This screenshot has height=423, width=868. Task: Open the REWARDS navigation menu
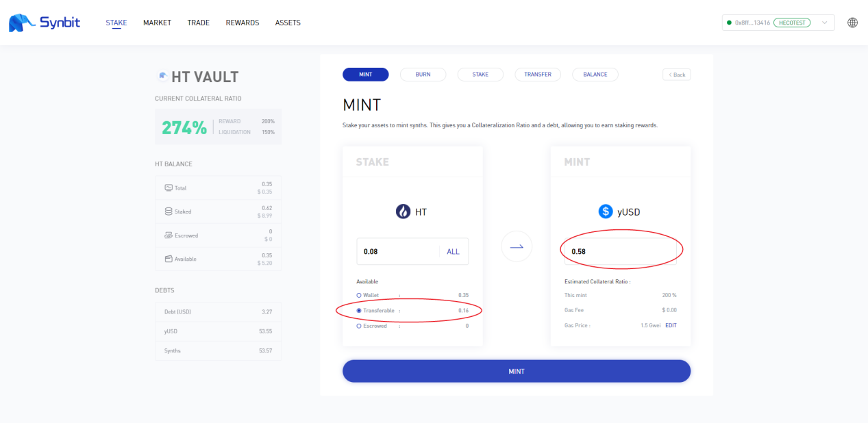pyautogui.click(x=243, y=23)
